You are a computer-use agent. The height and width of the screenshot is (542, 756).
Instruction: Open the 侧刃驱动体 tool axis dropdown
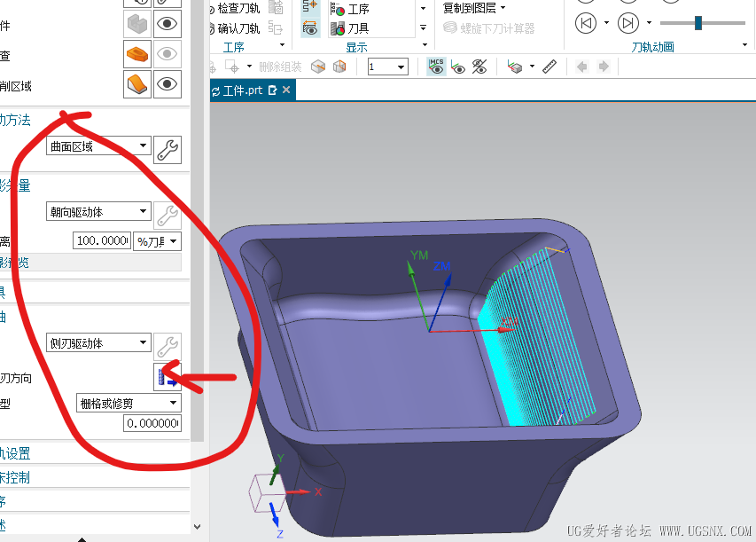click(98, 342)
